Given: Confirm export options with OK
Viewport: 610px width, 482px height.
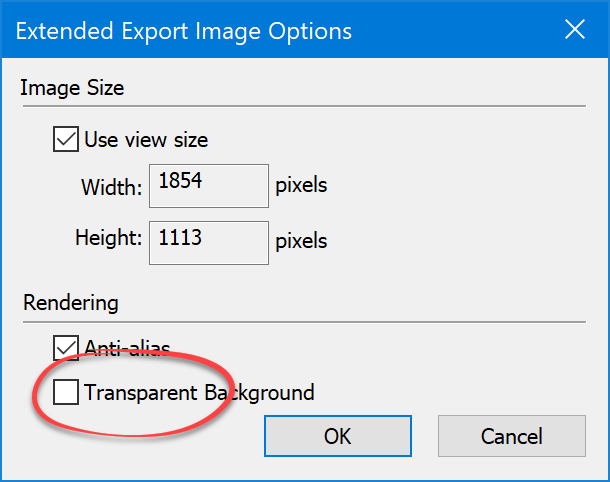Looking at the screenshot, I should (x=337, y=436).
